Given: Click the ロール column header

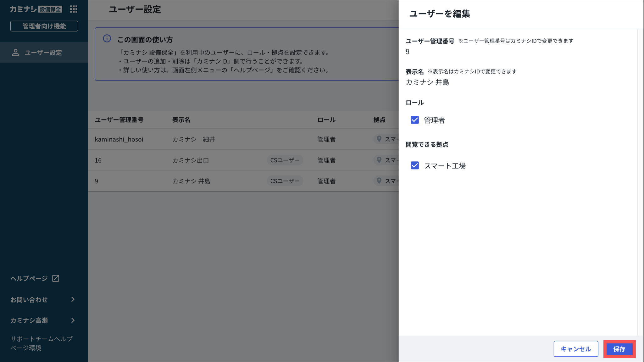Looking at the screenshot, I should pyautogui.click(x=326, y=120).
